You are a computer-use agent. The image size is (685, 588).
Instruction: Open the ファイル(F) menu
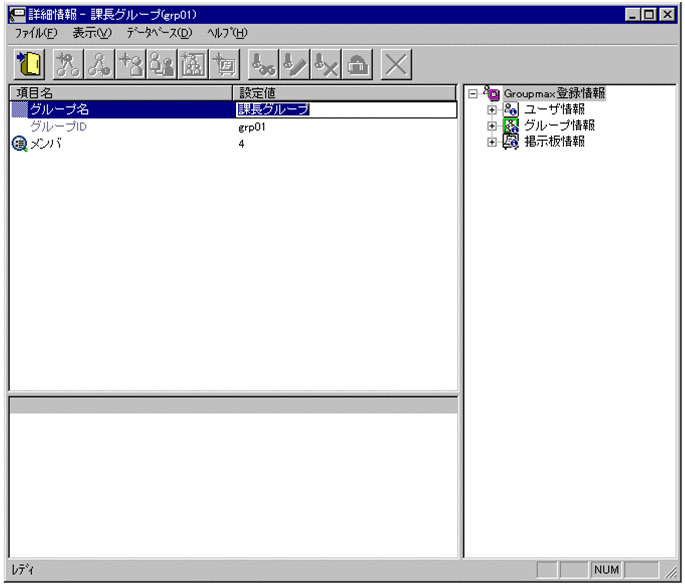click(x=36, y=33)
